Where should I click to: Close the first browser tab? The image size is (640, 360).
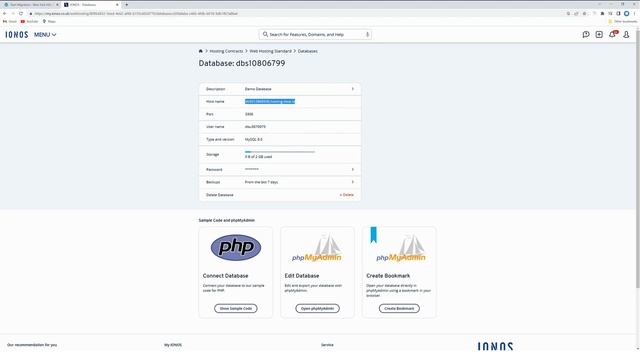(x=57, y=4)
